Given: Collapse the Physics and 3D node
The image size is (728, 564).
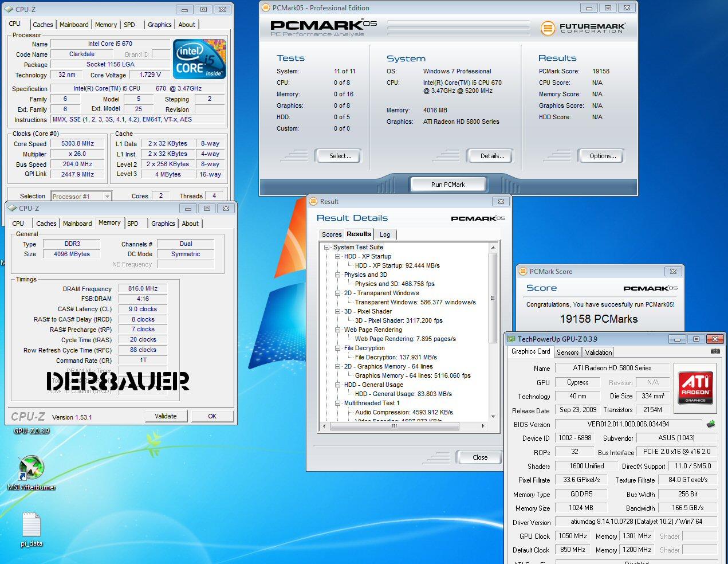Looking at the screenshot, I should (338, 275).
